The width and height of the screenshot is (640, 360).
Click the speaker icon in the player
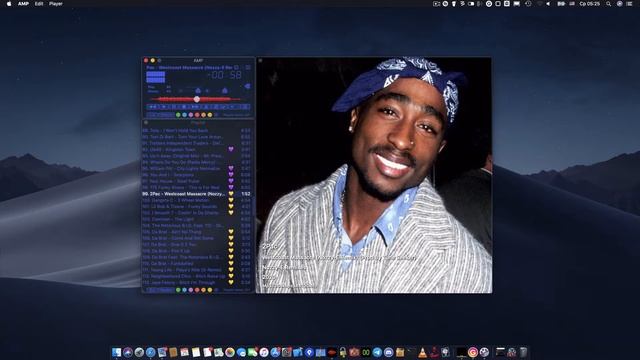tap(247, 86)
